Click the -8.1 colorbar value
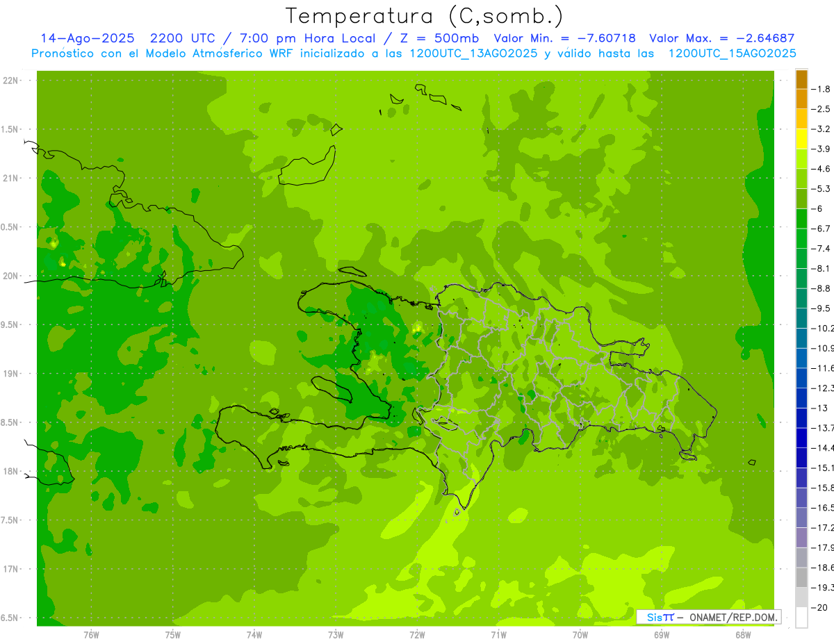 pos(820,269)
